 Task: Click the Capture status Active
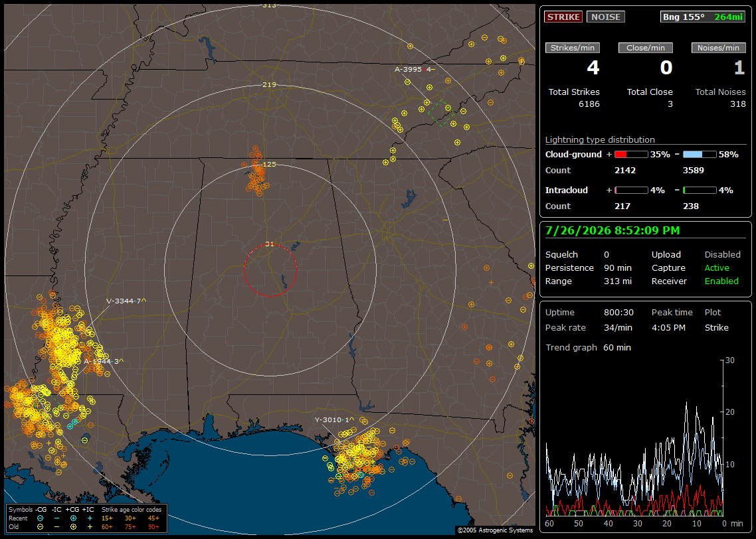tap(717, 268)
